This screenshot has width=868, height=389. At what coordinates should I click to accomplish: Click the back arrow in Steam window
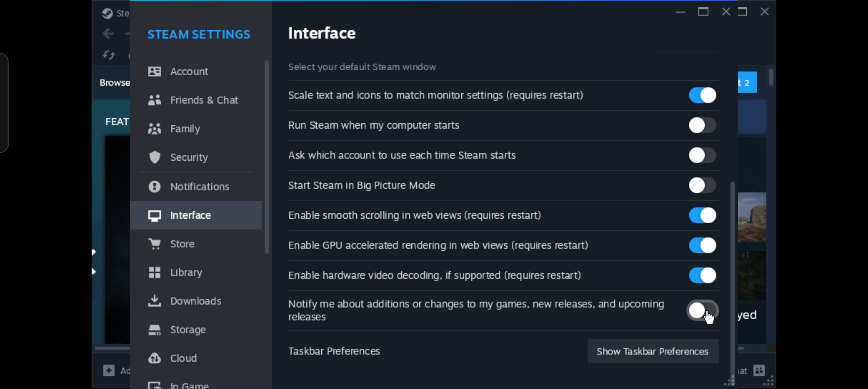[108, 34]
